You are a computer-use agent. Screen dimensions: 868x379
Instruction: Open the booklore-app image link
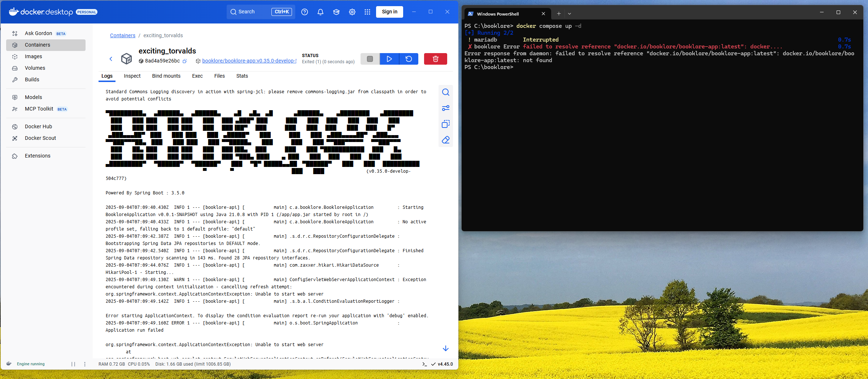tap(249, 61)
